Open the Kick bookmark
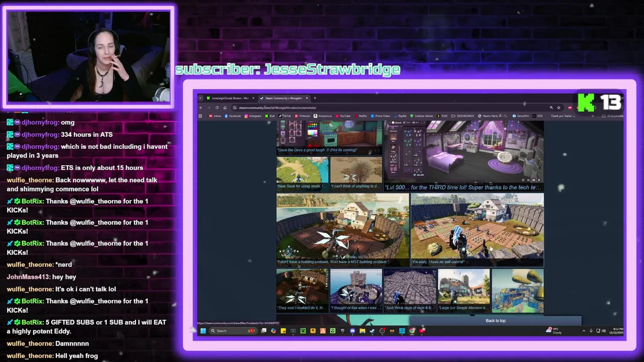644x362 pixels. point(270,116)
